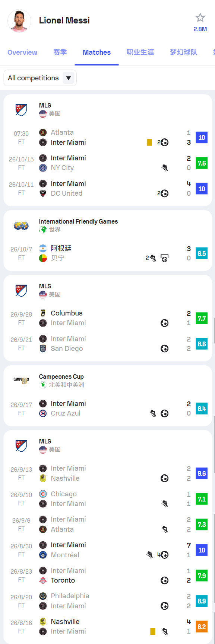Open Lionel Messi's profile photo
215x644 pixels.
(x=19, y=21)
